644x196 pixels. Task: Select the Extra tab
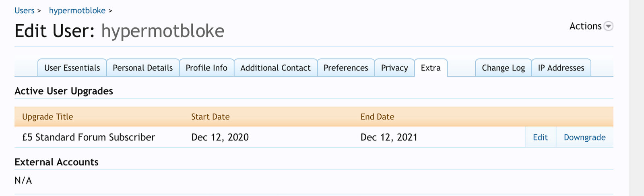431,68
